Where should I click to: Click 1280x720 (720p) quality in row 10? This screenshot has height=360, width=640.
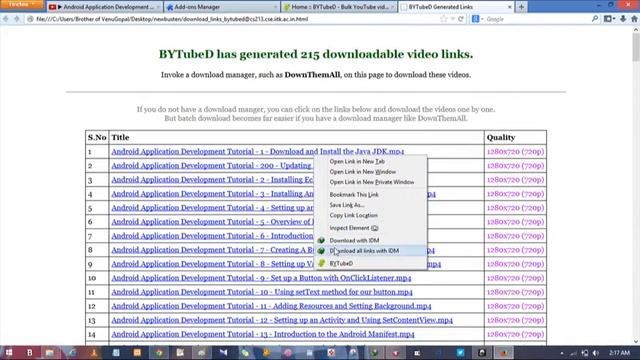coord(516,278)
